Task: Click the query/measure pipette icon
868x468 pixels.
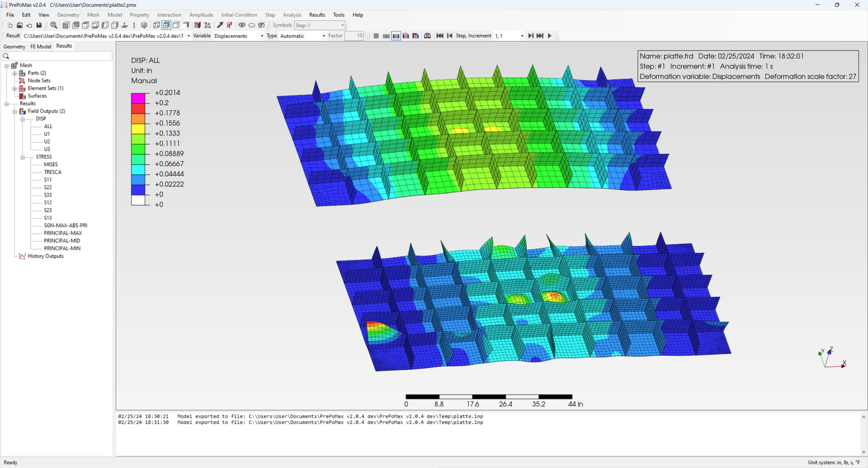Action: coord(220,25)
